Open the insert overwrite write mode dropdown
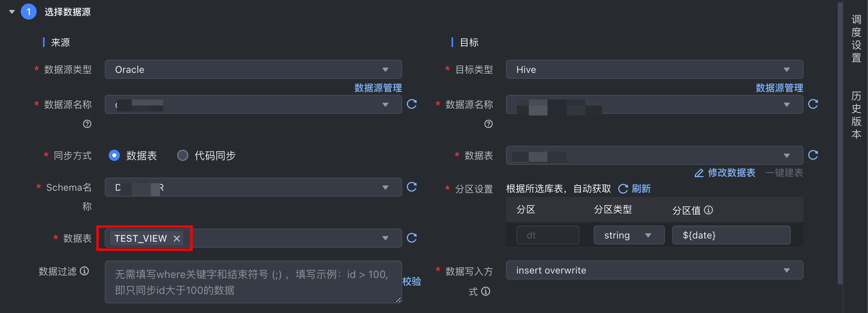The height and width of the screenshot is (313, 868). tap(654, 270)
